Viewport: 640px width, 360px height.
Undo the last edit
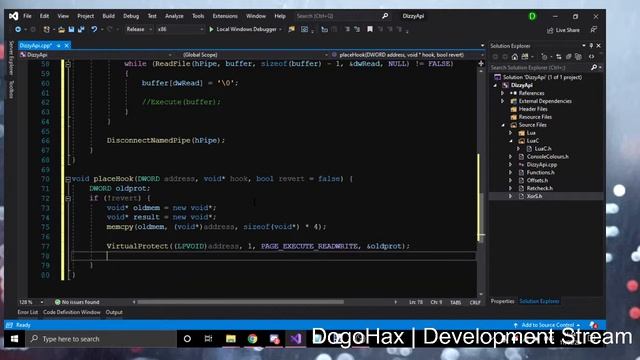click(x=94, y=29)
